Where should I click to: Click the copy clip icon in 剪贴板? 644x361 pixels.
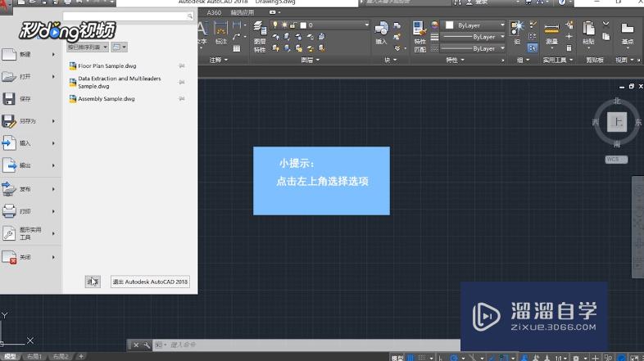click(x=605, y=37)
